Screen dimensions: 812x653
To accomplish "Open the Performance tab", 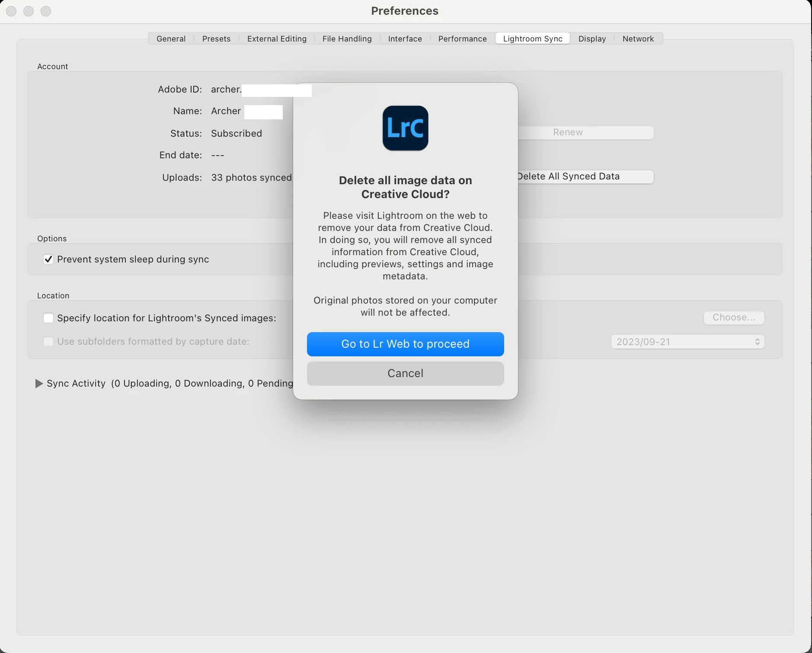I will (462, 38).
